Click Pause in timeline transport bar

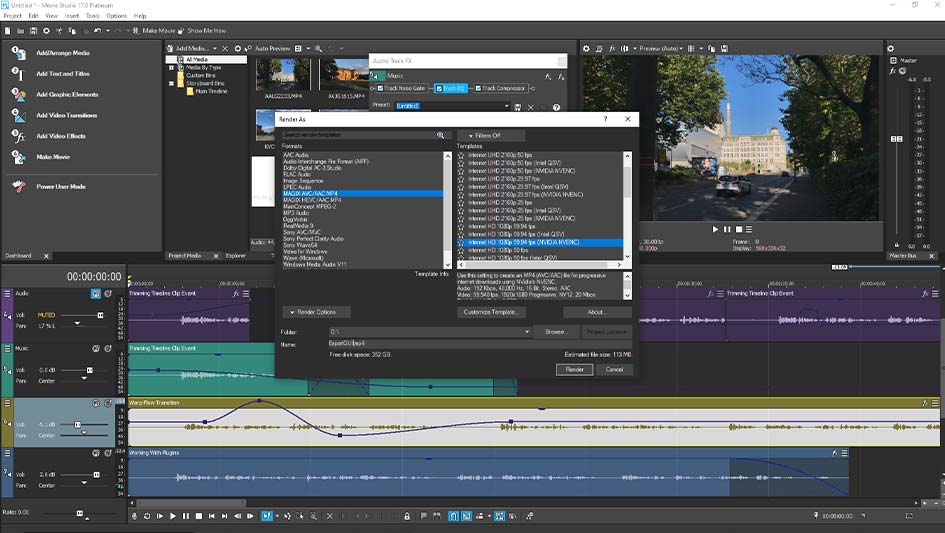(x=186, y=516)
